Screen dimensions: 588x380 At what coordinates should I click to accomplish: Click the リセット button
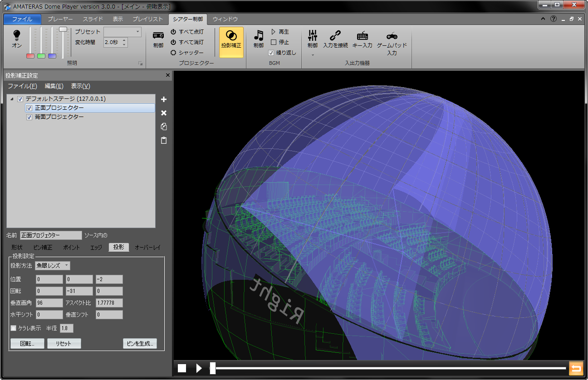point(64,343)
